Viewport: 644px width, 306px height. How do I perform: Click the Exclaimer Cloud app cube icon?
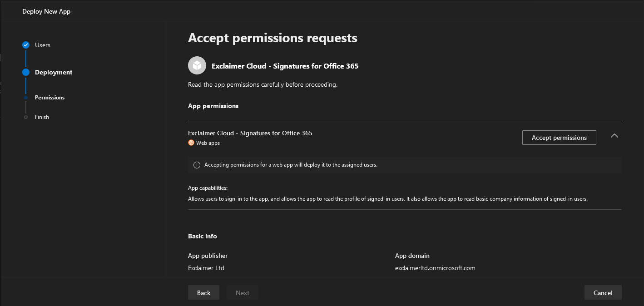point(197,66)
